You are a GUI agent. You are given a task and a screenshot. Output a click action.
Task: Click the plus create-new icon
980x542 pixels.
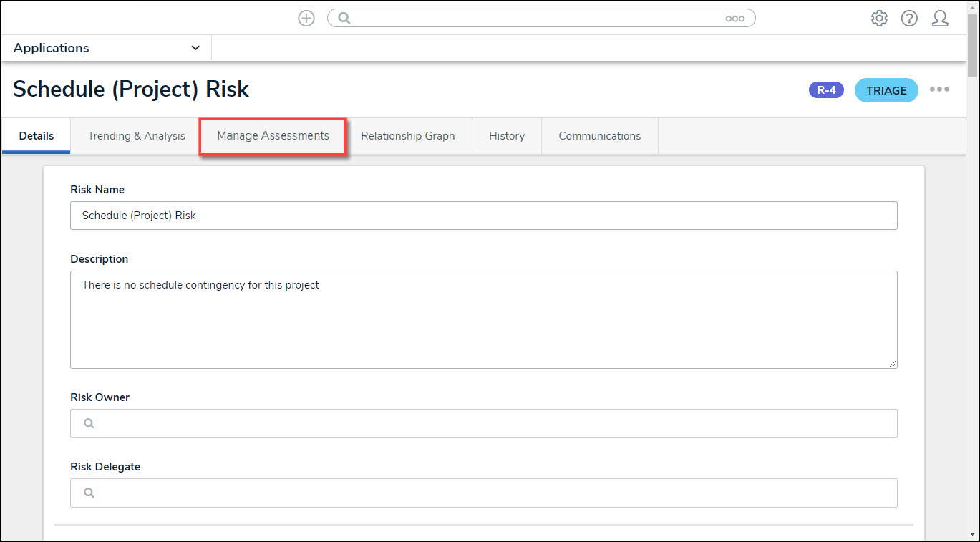306,19
